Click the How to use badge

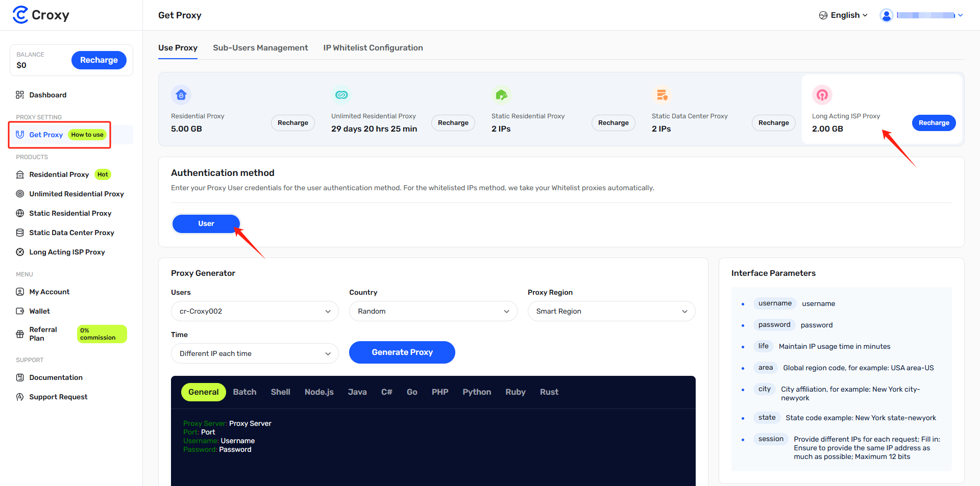87,135
